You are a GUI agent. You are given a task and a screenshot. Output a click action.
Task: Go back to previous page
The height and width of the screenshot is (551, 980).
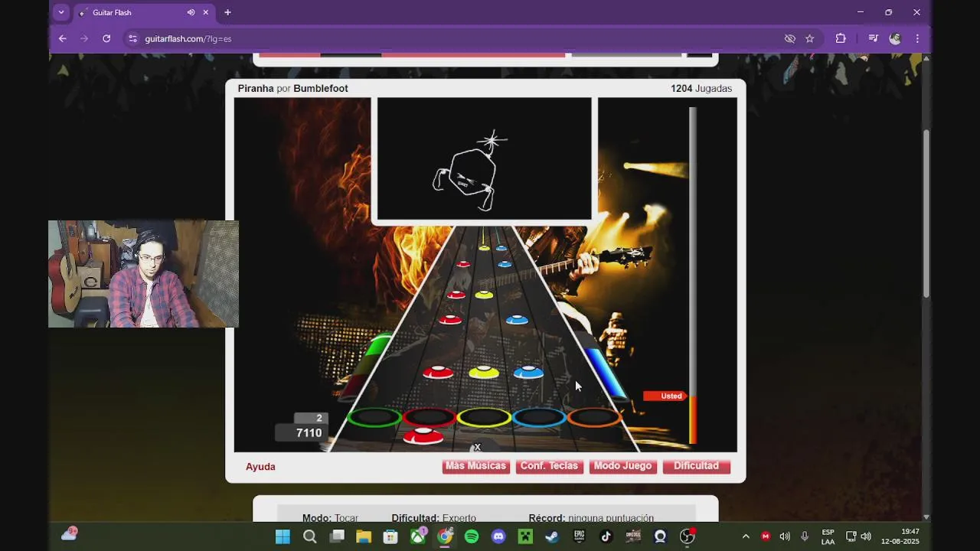click(63, 38)
